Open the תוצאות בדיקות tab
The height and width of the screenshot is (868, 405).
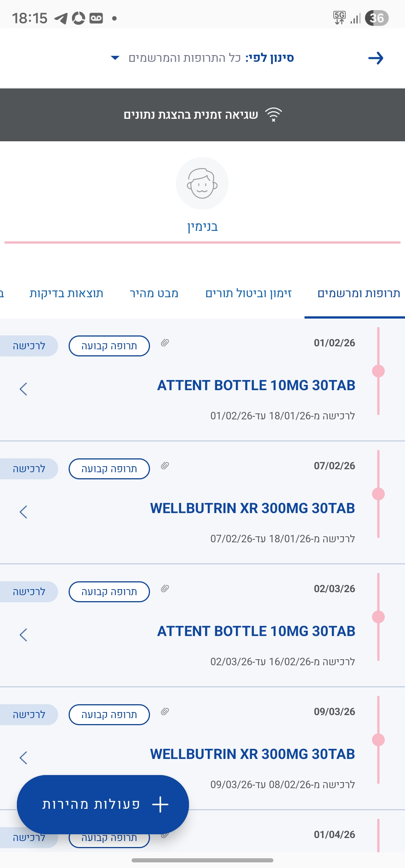66,293
